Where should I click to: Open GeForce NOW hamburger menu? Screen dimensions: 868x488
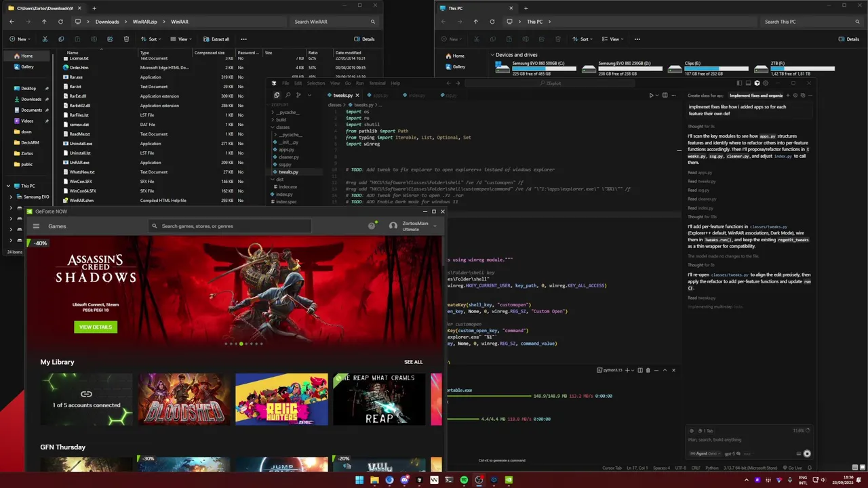pos(36,226)
